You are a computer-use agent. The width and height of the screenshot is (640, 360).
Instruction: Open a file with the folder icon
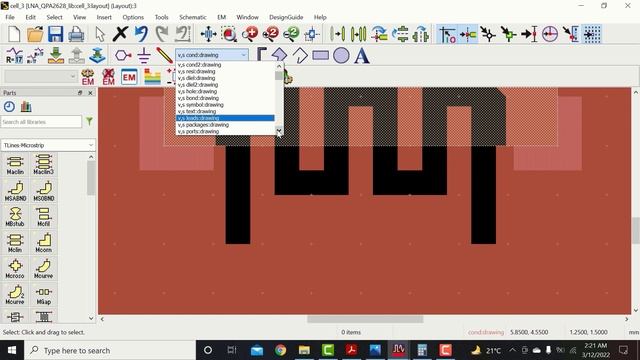pos(35,34)
